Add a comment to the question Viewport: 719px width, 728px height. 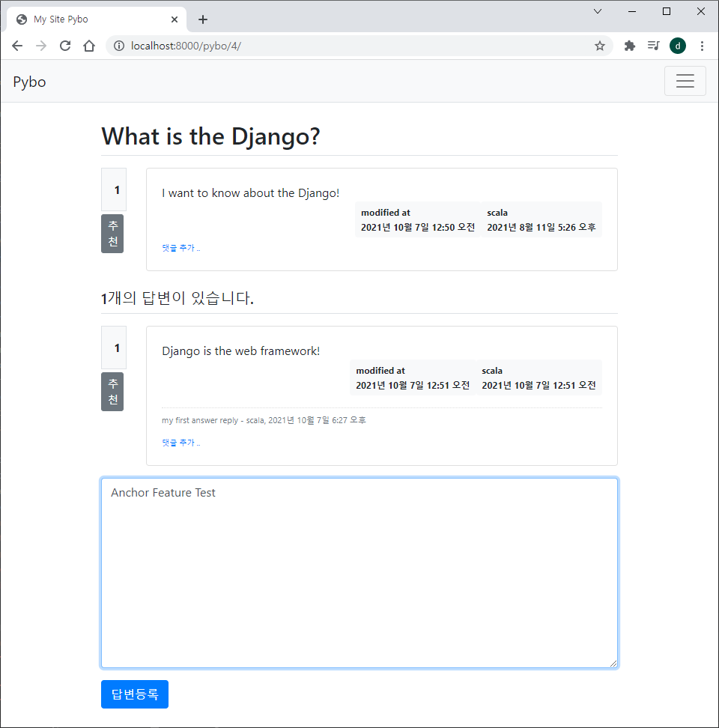click(181, 248)
